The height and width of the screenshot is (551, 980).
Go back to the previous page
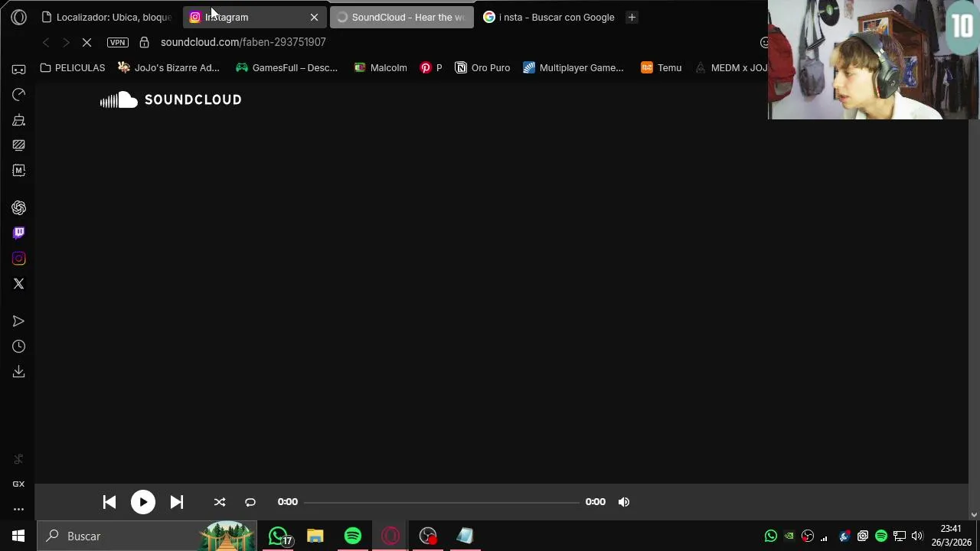pyautogui.click(x=46, y=42)
